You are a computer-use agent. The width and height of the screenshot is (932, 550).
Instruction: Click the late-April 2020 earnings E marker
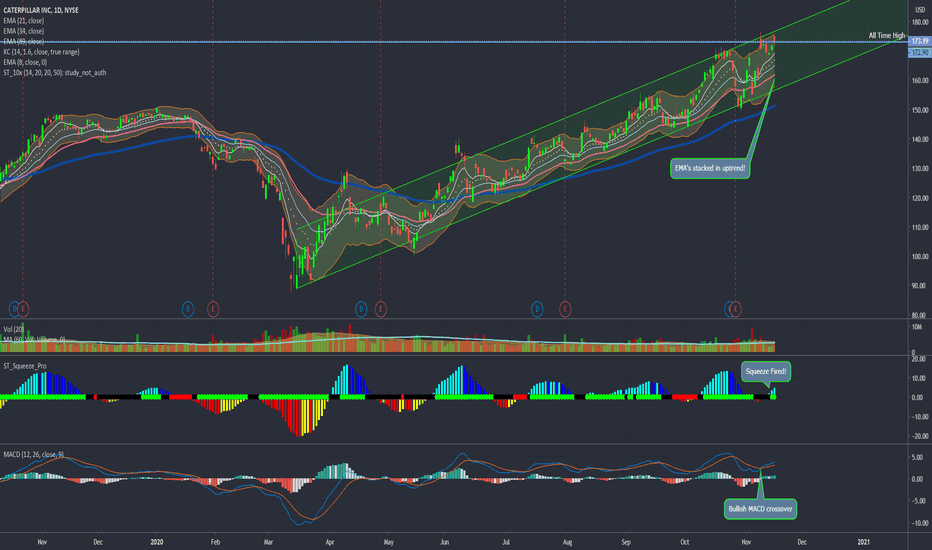(380, 309)
